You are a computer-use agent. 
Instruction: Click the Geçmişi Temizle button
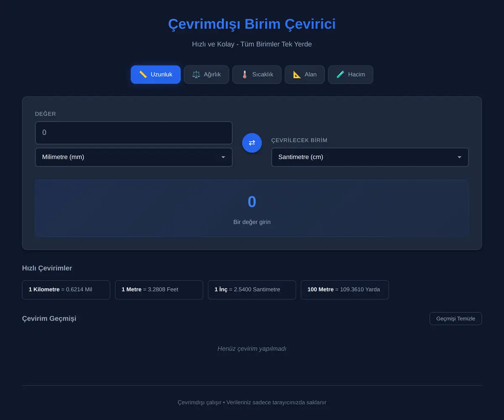point(456,318)
